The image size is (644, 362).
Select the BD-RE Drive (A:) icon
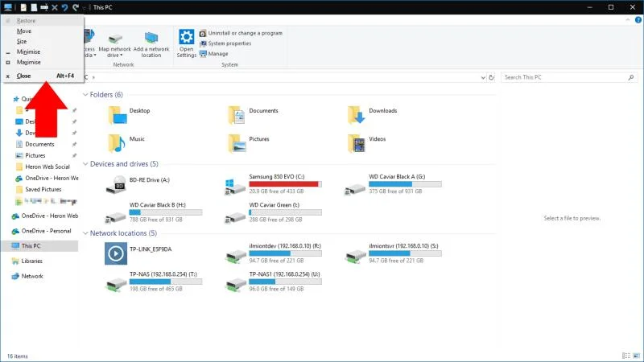click(116, 184)
